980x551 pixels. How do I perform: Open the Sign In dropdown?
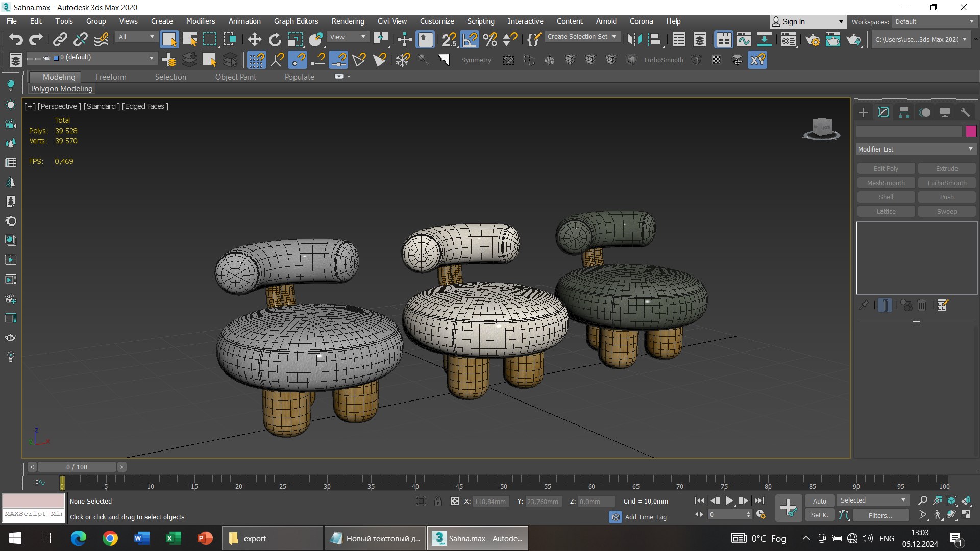807,22
